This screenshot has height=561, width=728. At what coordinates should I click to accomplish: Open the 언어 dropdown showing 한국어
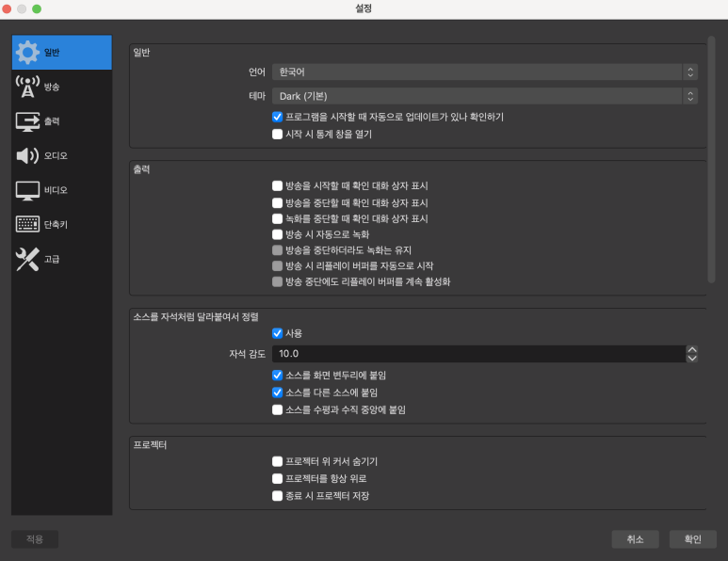coord(485,72)
